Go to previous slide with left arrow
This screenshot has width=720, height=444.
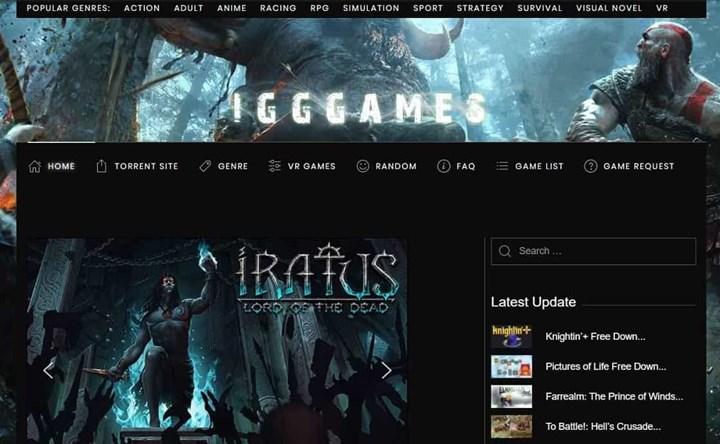(x=48, y=370)
